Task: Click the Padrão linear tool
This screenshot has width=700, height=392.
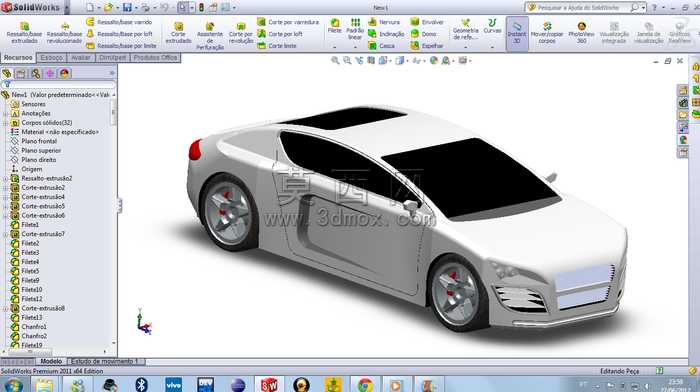Action: click(355, 29)
